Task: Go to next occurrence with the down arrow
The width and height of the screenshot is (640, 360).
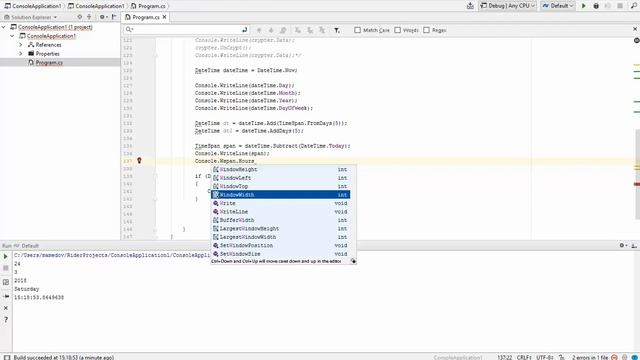Action: click(271, 30)
